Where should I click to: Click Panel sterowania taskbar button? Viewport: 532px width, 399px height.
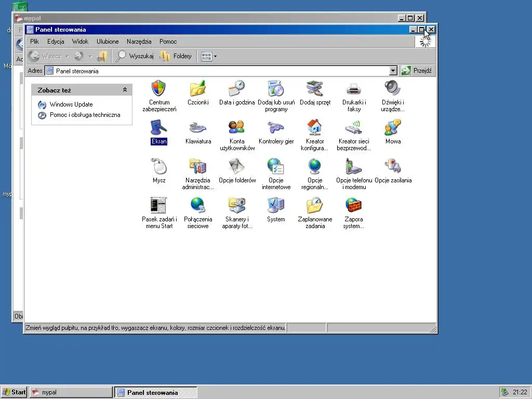pyautogui.click(x=156, y=392)
